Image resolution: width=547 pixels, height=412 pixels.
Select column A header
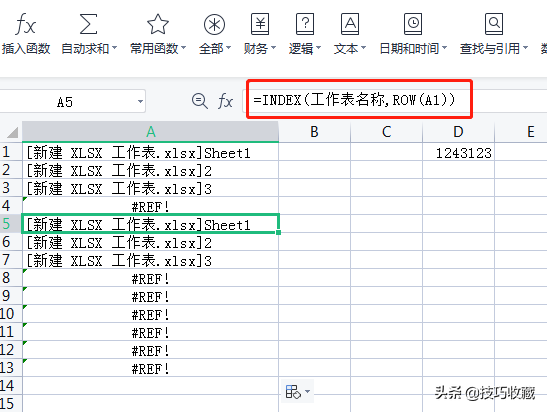[150, 132]
